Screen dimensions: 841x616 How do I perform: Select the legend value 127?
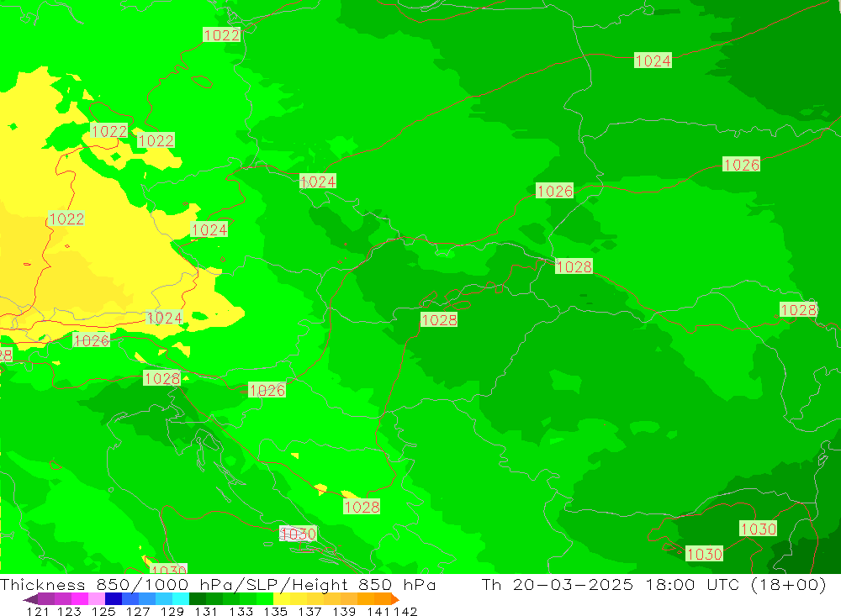point(138,611)
